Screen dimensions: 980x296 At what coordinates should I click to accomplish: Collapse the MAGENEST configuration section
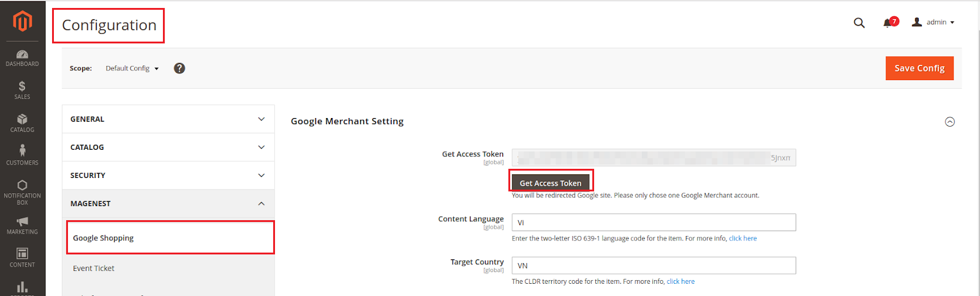point(168,204)
